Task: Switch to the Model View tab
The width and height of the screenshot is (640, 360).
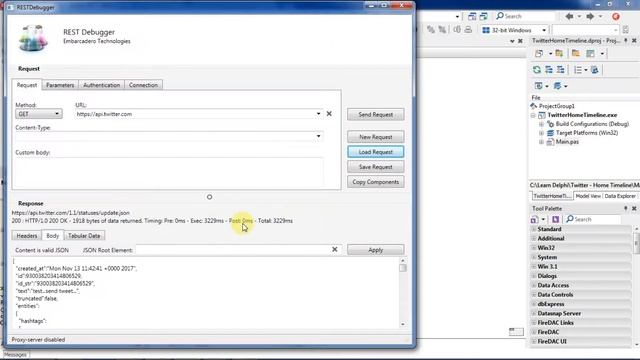Action: (x=588, y=196)
